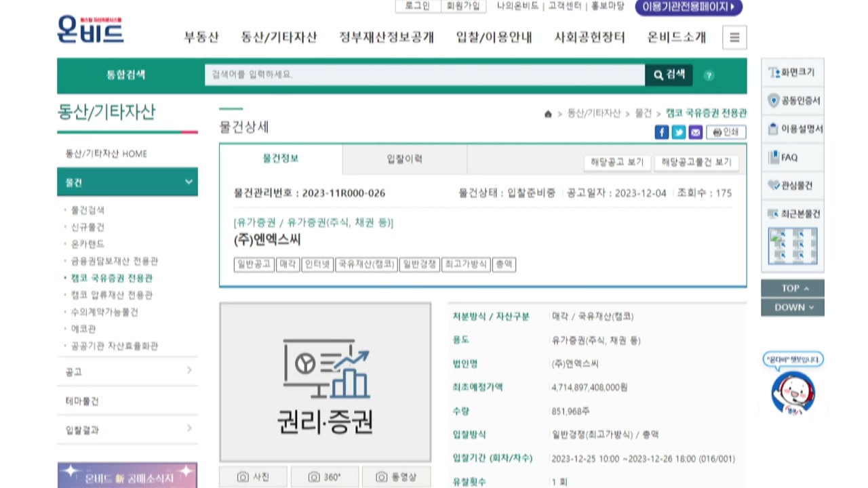Open 동산/기타자산 main menu

pos(279,37)
